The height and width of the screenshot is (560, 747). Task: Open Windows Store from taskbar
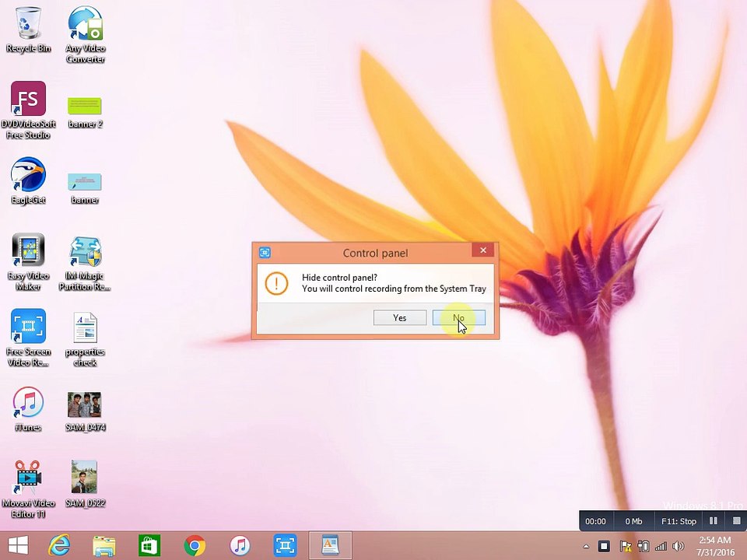coord(149,545)
